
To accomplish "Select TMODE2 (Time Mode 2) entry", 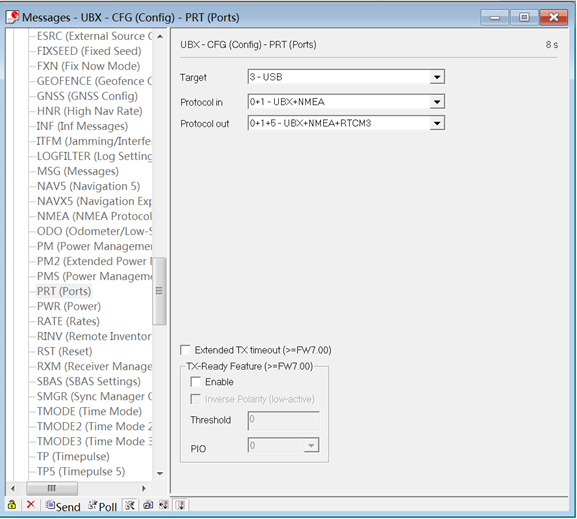I will (94, 427).
